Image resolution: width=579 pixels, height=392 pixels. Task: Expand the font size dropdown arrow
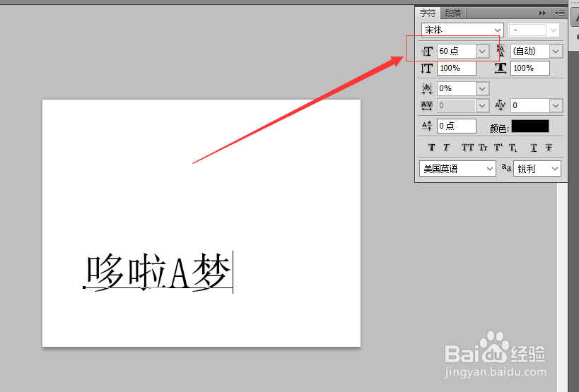(482, 52)
